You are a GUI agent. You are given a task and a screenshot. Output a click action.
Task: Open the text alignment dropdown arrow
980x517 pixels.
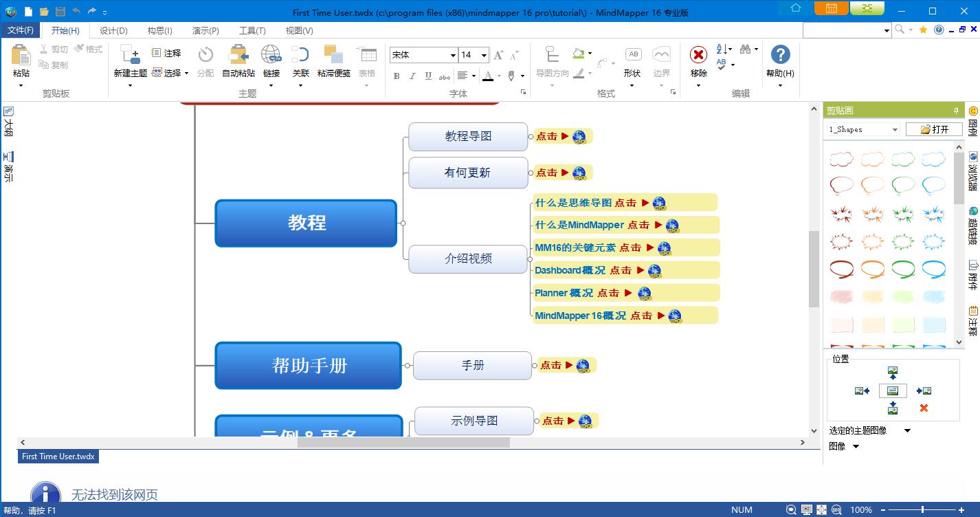(x=474, y=76)
